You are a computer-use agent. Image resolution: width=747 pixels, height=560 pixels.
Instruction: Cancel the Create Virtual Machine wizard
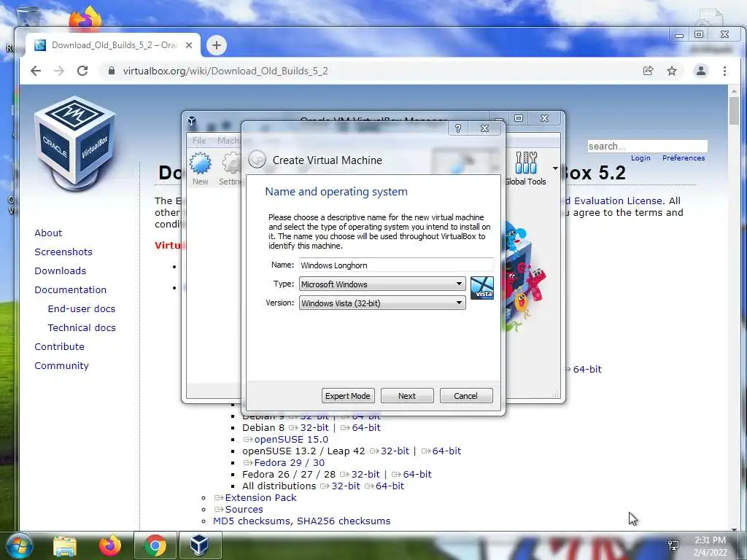pos(466,396)
